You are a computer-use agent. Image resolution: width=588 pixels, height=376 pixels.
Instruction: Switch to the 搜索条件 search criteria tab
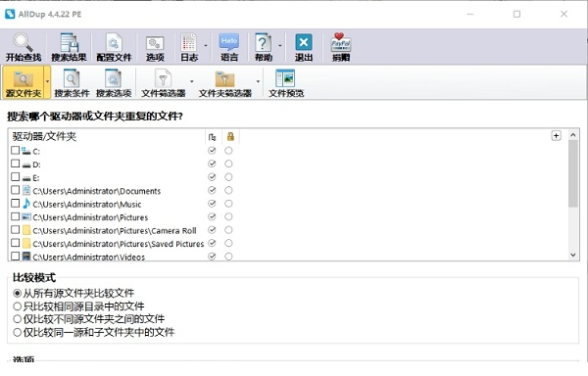coord(72,82)
